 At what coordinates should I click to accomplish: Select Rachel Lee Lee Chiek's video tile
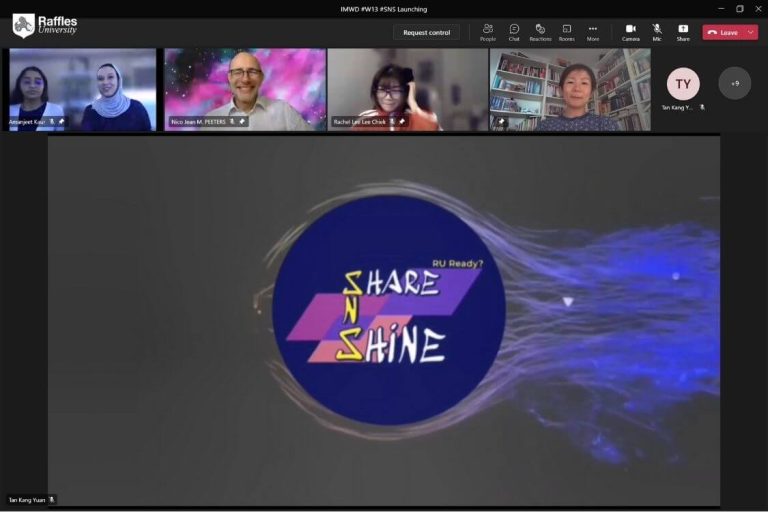tap(406, 88)
